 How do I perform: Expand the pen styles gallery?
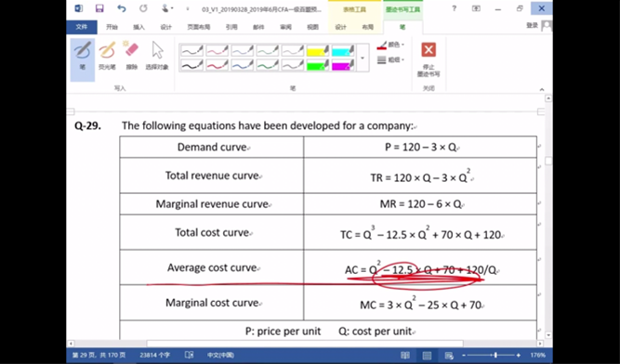tap(363, 58)
